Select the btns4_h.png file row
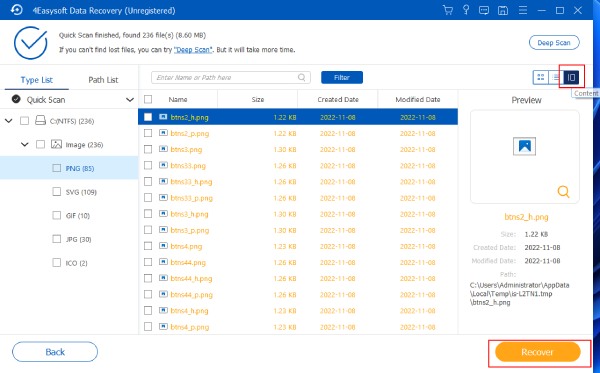Screen dimensions: 600x373 [x=298, y=311]
